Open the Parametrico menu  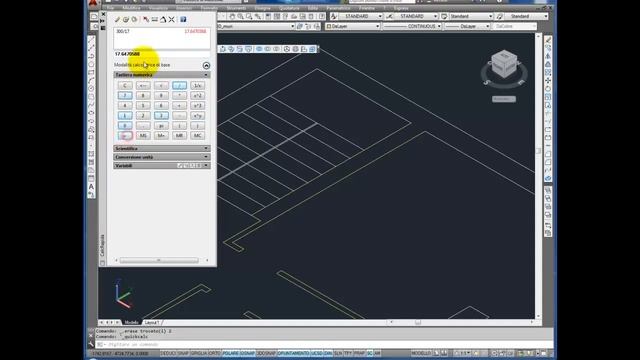(338, 8)
